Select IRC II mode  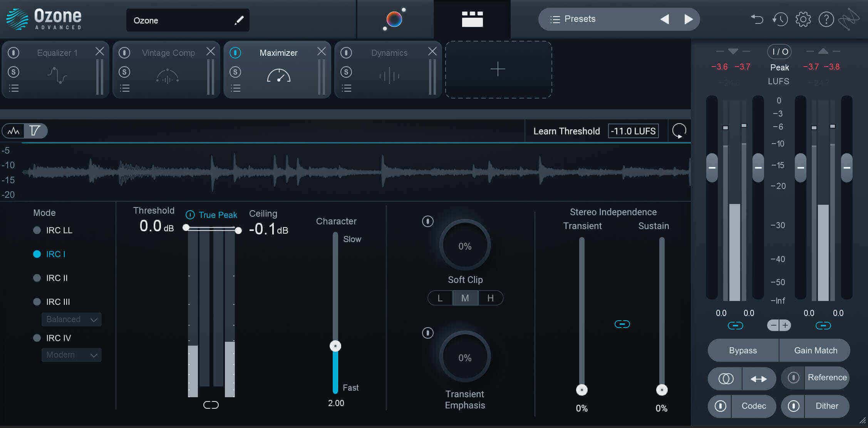[50, 278]
